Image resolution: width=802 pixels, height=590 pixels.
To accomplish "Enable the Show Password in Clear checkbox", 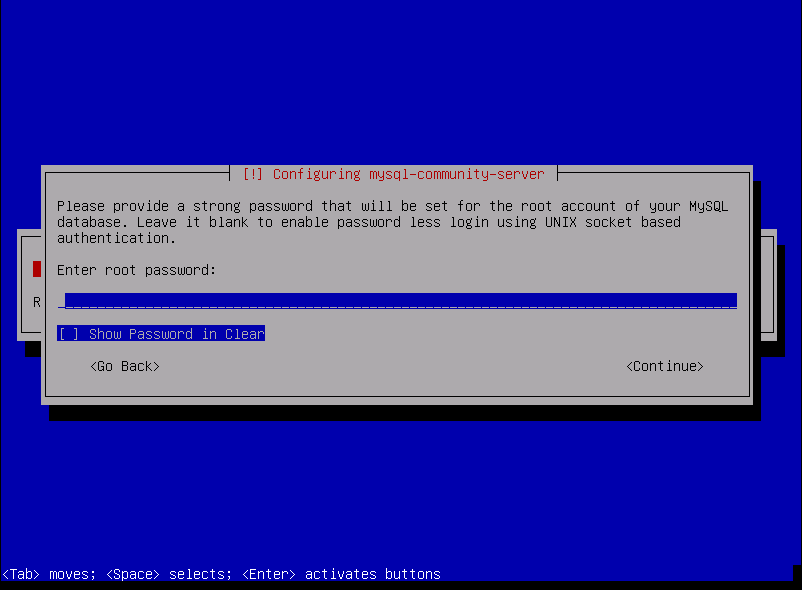I will tap(161, 333).
